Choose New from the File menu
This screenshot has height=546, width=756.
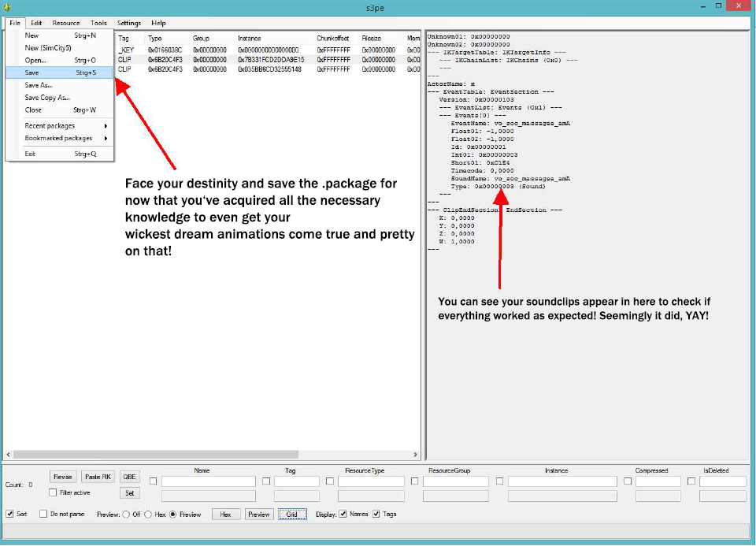click(60, 35)
